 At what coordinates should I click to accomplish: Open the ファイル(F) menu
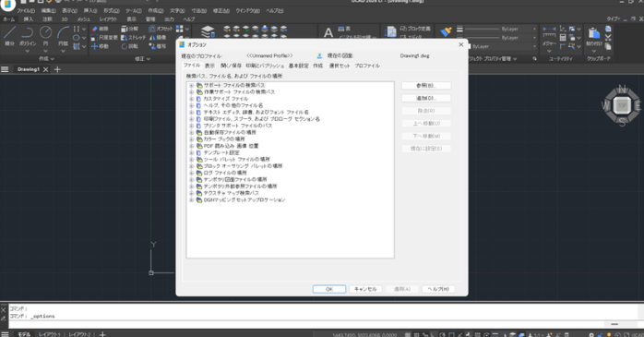tap(26, 11)
